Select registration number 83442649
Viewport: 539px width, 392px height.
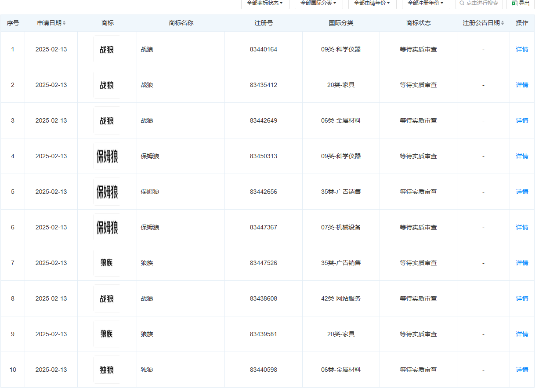264,120
